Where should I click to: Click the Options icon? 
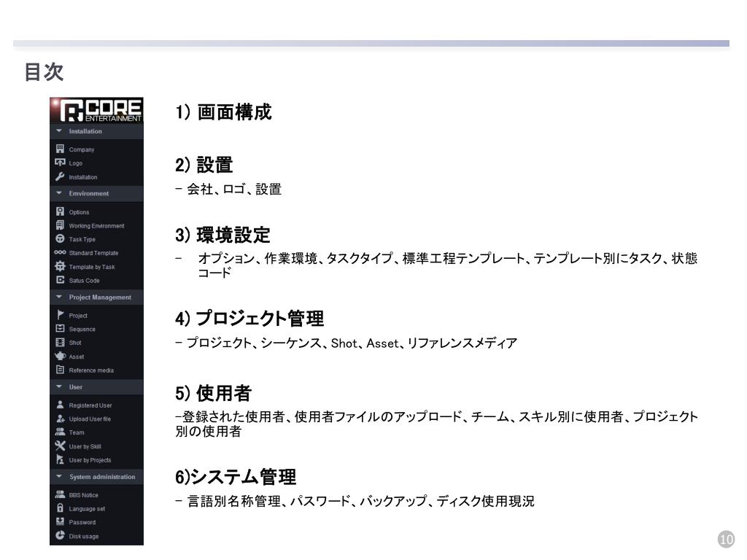[60, 211]
